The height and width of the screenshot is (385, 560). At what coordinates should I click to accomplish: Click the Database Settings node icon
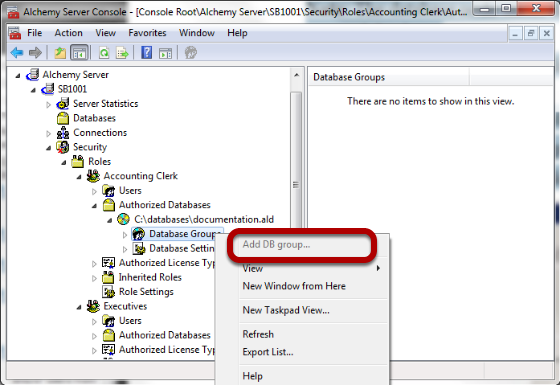pyautogui.click(x=139, y=248)
